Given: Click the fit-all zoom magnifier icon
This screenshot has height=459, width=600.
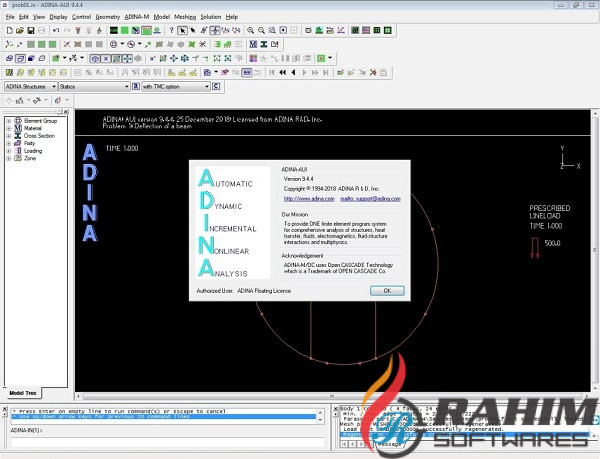Looking at the screenshot, I should (272, 30).
